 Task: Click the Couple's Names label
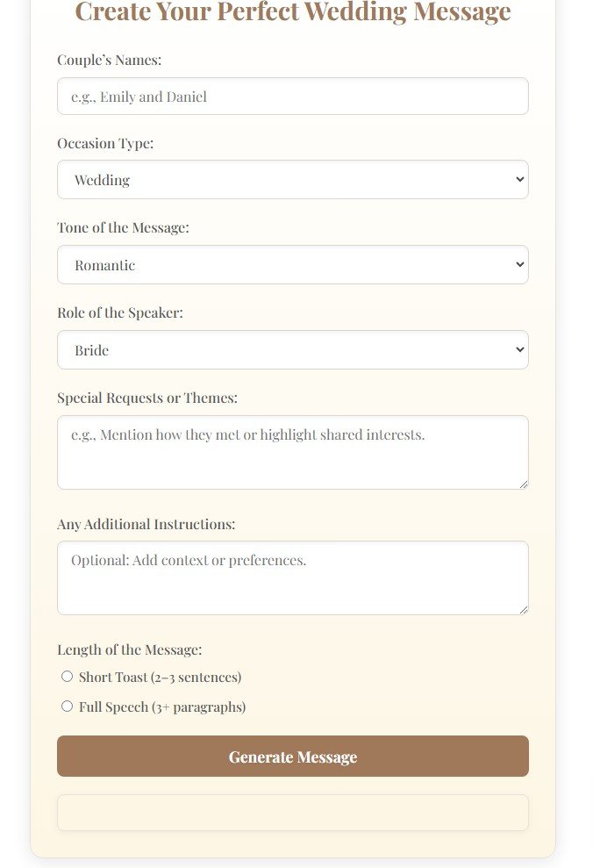(x=109, y=60)
